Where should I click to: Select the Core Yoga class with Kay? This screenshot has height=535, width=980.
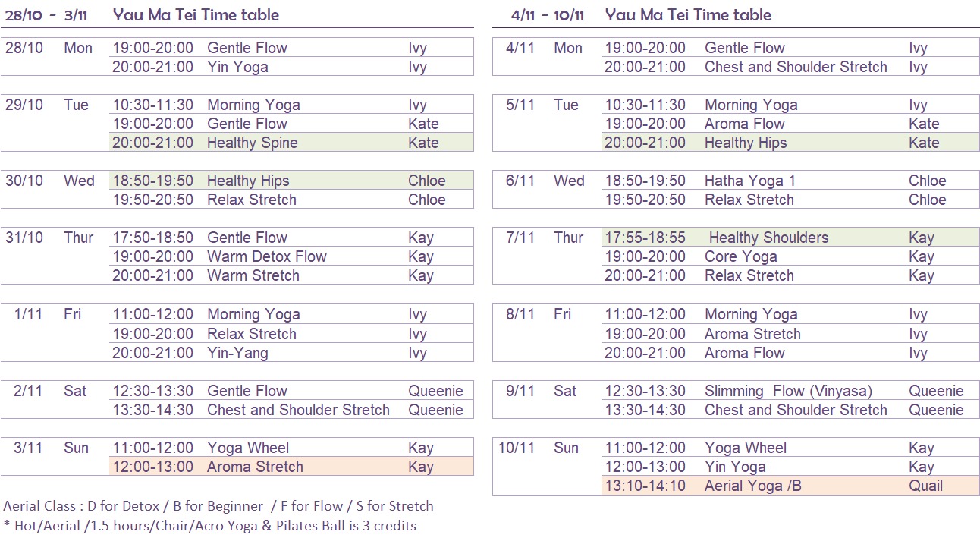tap(790, 256)
